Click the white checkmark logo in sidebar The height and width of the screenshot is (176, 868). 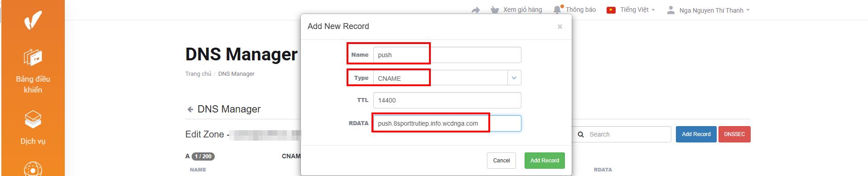point(33,20)
